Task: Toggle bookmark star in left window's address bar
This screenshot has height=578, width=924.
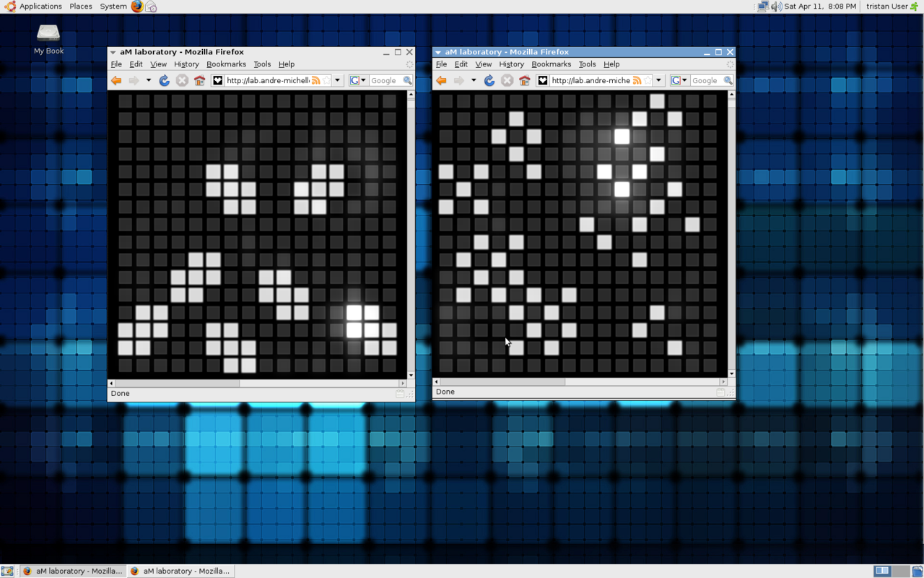Action: (326, 80)
